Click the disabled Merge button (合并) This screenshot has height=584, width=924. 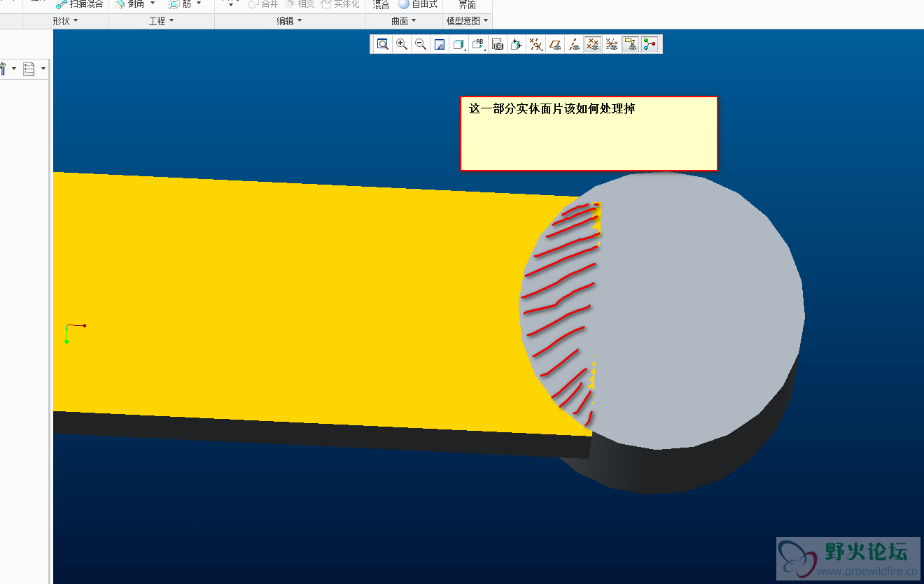click(x=263, y=4)
